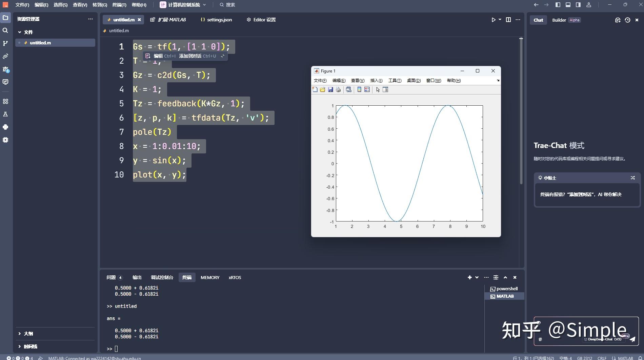Close the untitled.m editor tab

139,20
